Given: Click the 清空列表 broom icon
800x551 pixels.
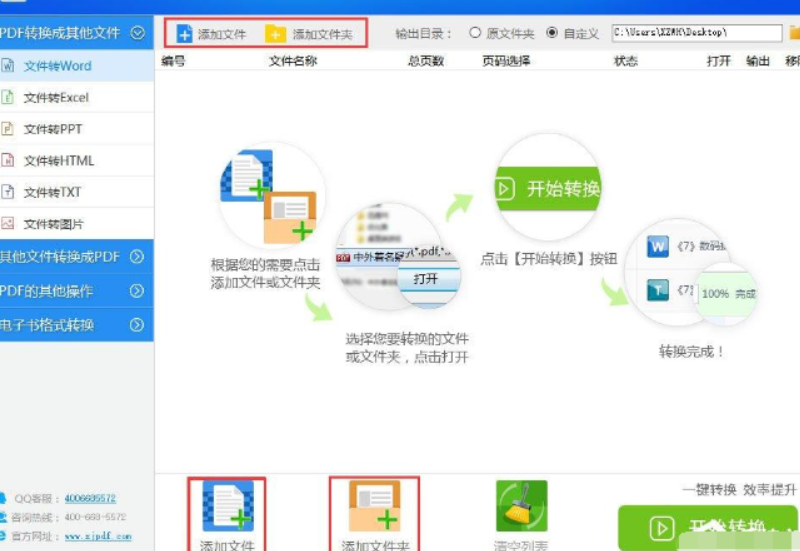Looking at the screenshot, I should (521, 506).
